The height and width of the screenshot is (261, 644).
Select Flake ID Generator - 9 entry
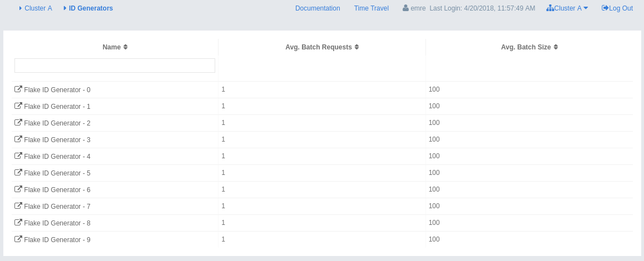pyautogui.click(x=57, y=240)
